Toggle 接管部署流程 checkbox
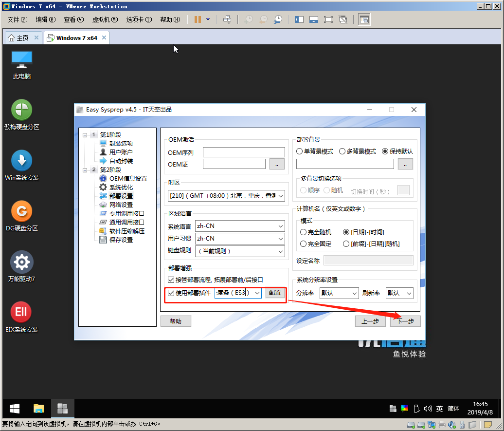This screenshot has height=431, width=504. 171,280
